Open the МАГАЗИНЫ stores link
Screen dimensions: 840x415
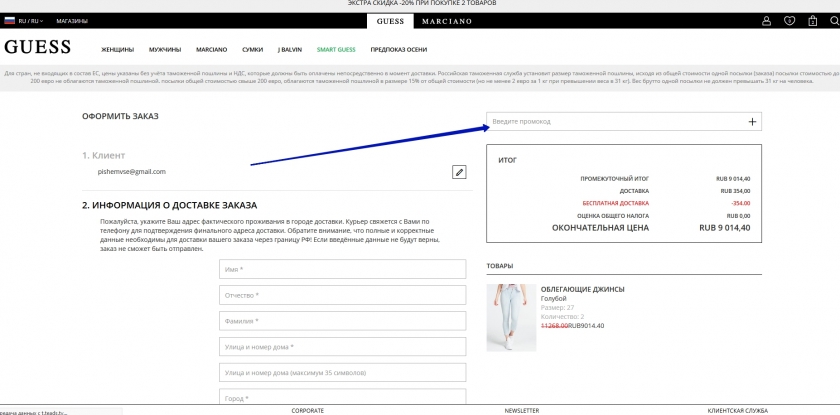coord(72,20)
